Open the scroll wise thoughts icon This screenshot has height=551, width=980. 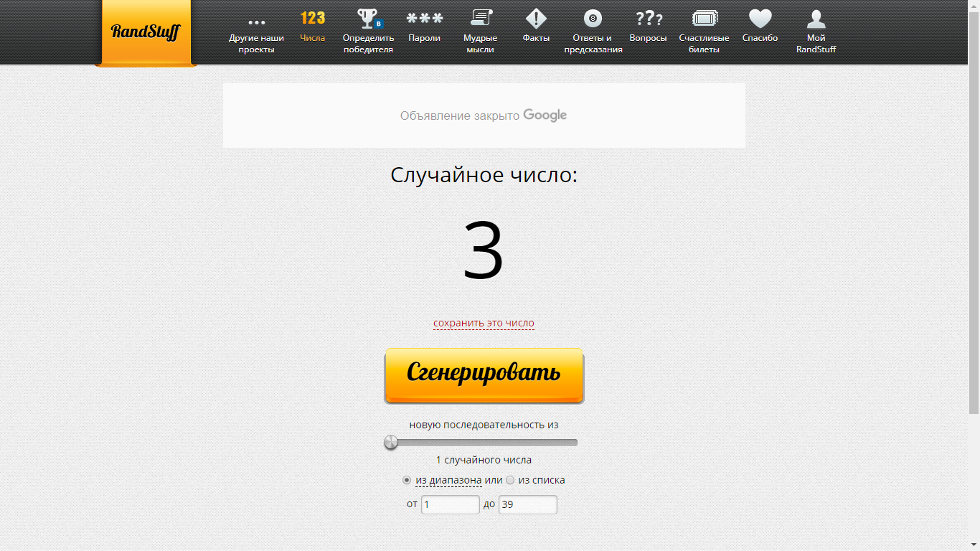click(x=480, y=18)
